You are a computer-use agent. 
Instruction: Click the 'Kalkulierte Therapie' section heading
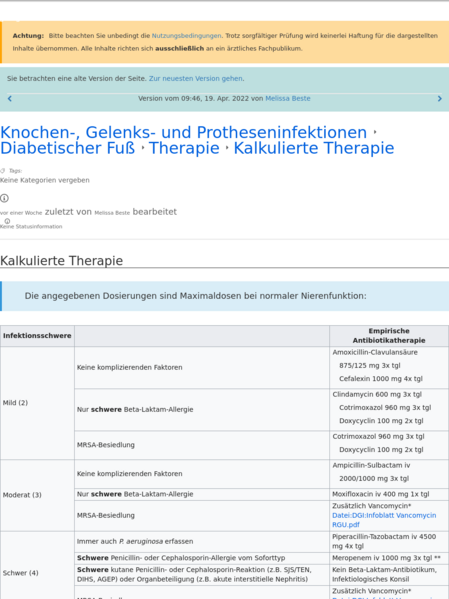62,261
